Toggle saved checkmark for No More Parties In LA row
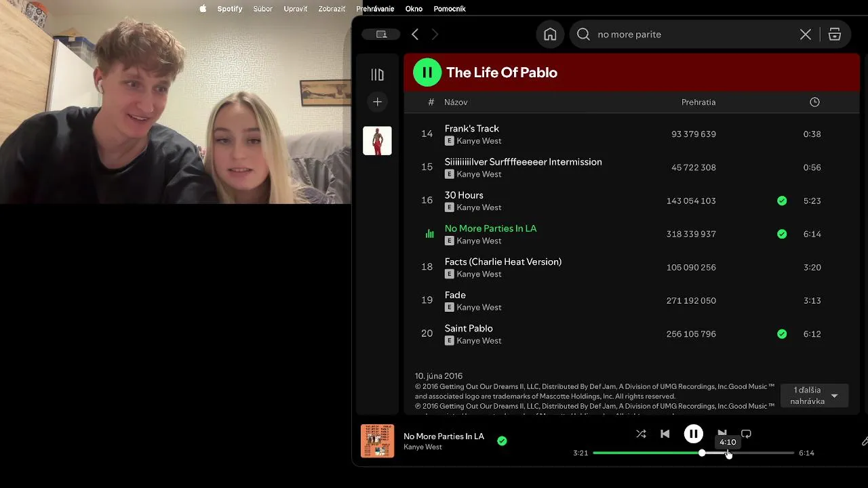 [x=782, y=234]
